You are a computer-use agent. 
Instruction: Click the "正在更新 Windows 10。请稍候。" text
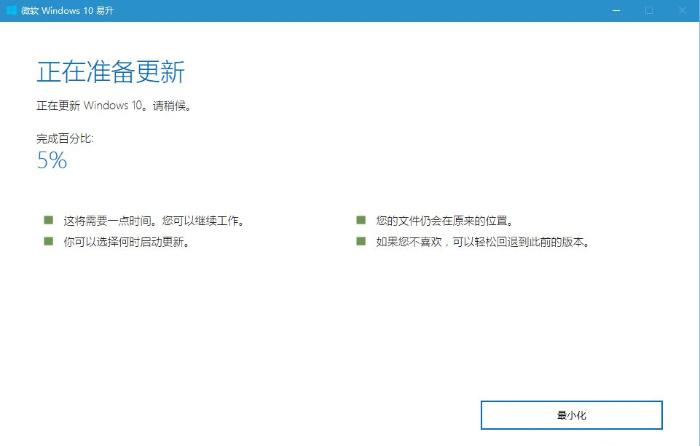(113, 106)
